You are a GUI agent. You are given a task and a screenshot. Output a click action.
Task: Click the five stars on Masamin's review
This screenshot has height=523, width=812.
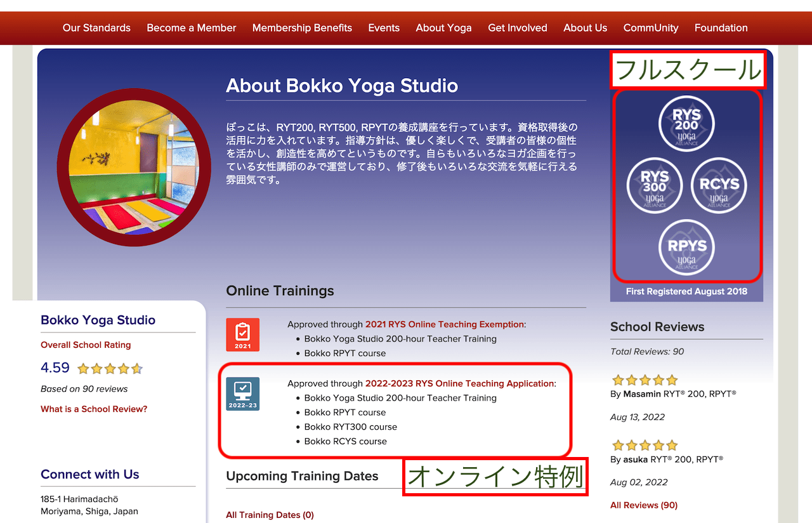(645, 380)
